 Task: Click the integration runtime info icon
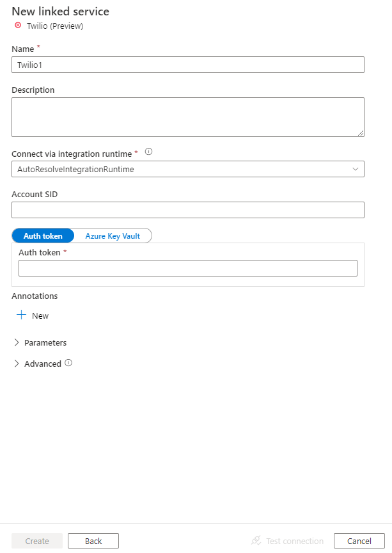[148, 152]
